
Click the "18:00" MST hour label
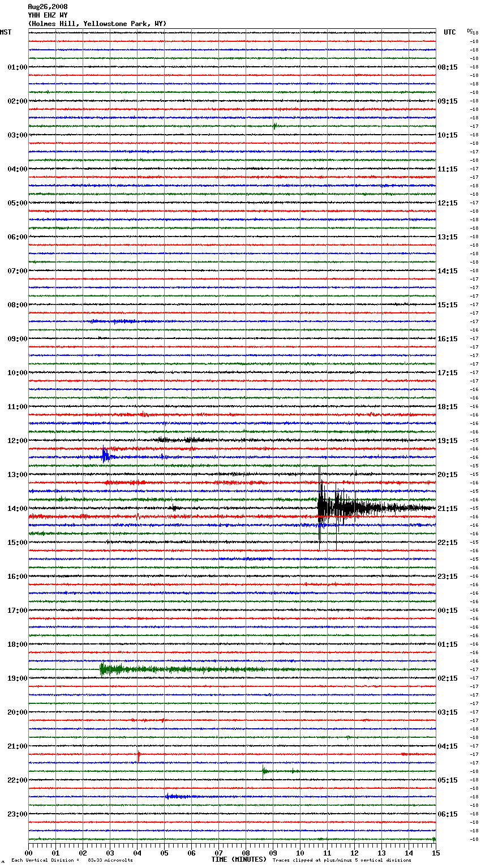click(x=18, y=644)
